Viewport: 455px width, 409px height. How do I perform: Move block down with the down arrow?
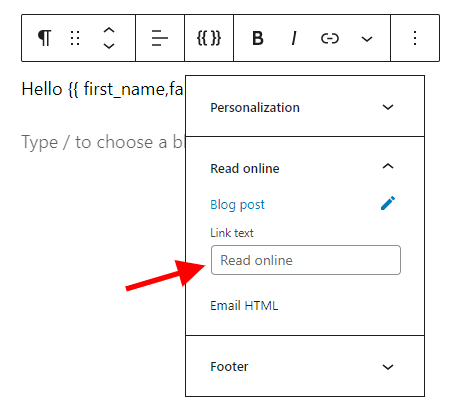coord(109,46)
